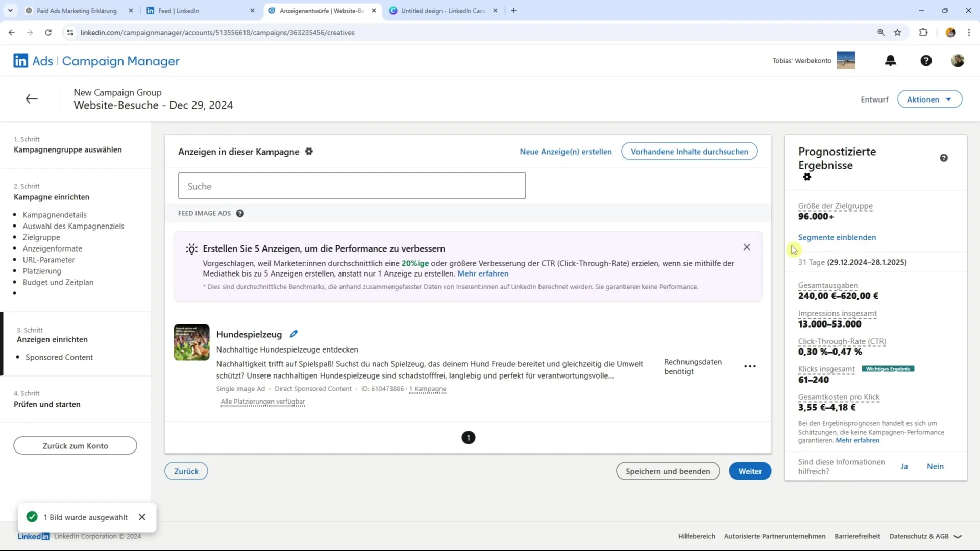Open the three-dot menu for Hundespielzeug ad
Image resolution: width=980 pixels, height=551 pixels.
(750, 366)
